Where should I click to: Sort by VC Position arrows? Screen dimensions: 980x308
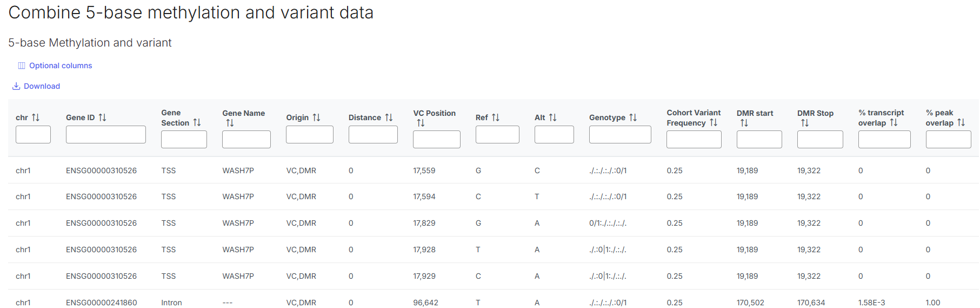[421, 123]
